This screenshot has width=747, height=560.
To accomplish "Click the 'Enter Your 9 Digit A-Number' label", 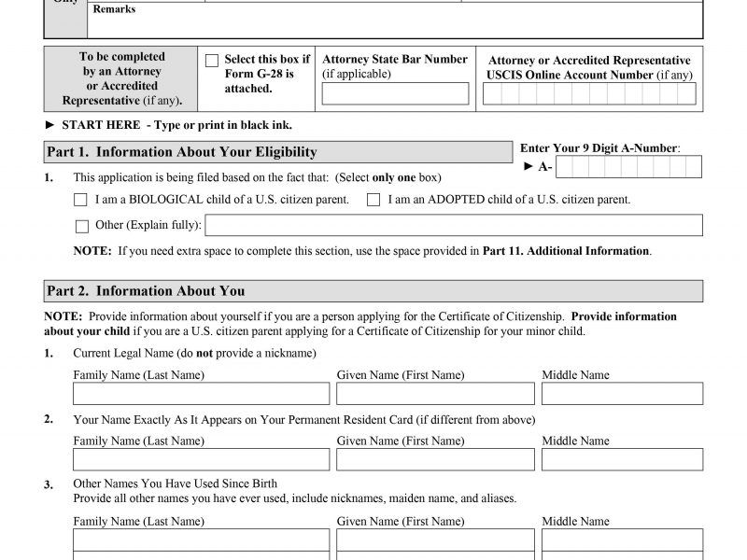I will point(600,148).
